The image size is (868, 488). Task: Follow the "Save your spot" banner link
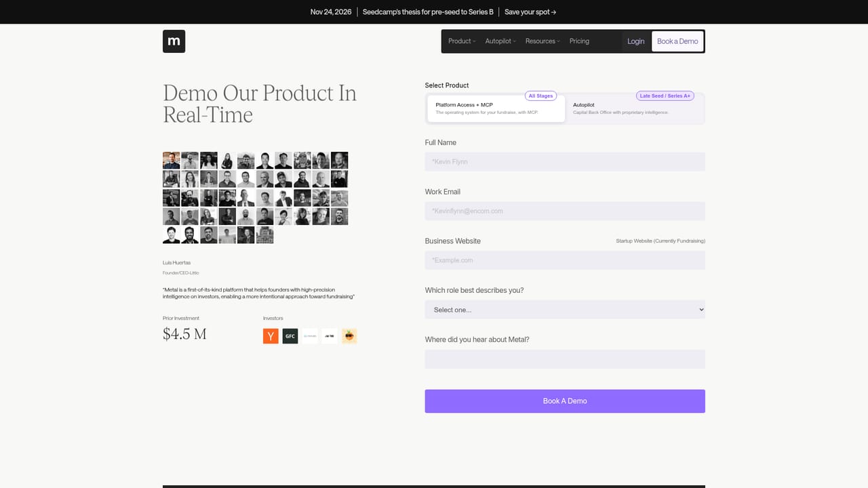pyautogui.click(x=530, y=12)
